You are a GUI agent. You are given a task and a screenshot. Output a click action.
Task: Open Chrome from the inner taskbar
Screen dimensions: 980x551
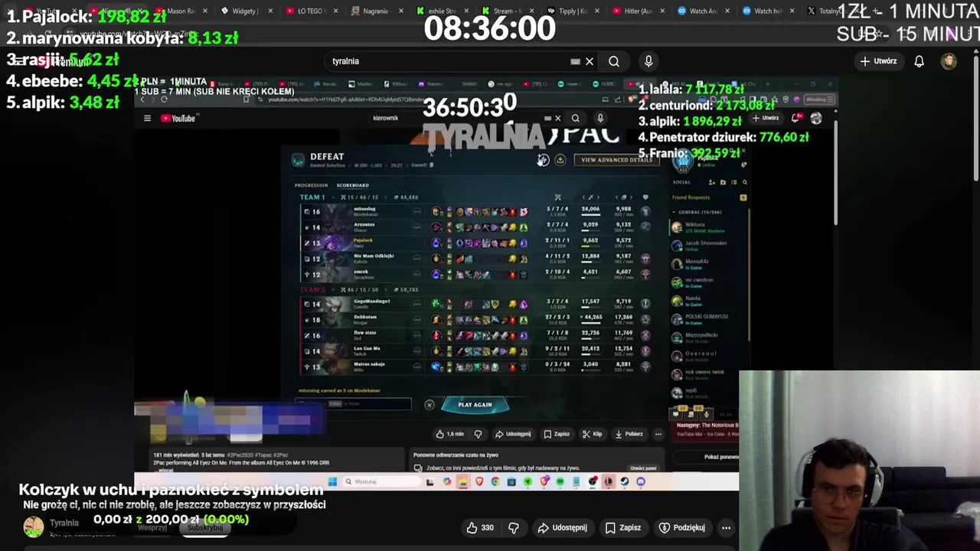[495, 481]
